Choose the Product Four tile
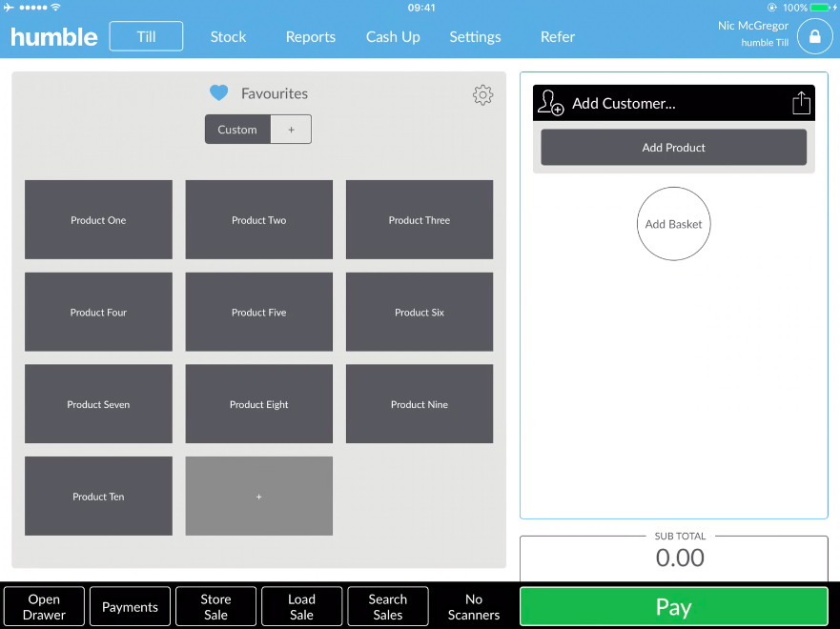The height and width of the screenshot is (629, 840). click(x=98, y=312)
